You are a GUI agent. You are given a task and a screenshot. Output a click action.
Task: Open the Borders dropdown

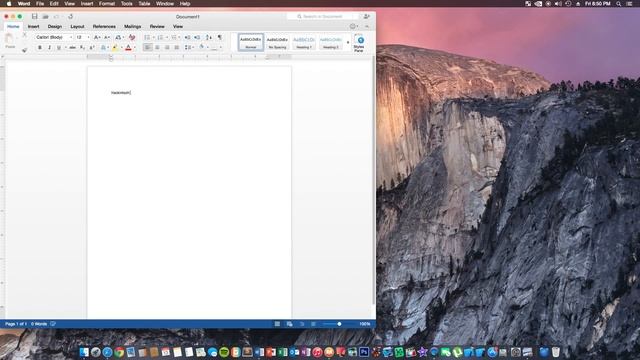221,48
